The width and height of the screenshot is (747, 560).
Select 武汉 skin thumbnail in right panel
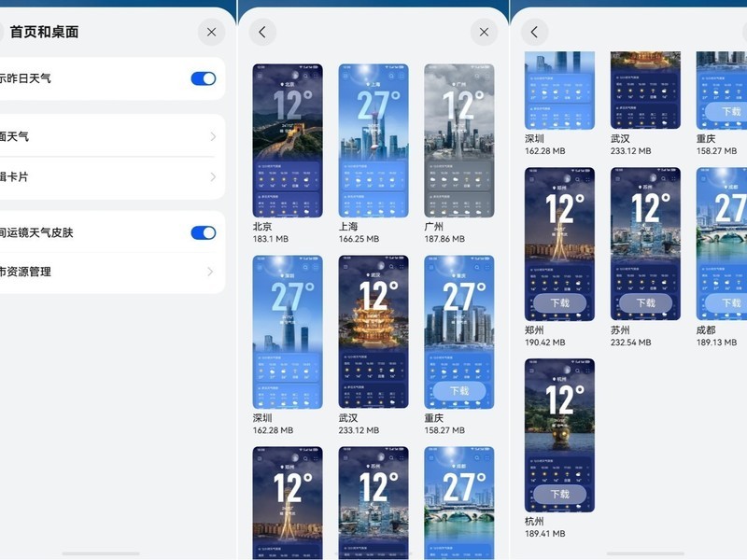pyautogui.click(x=645, y=90)
